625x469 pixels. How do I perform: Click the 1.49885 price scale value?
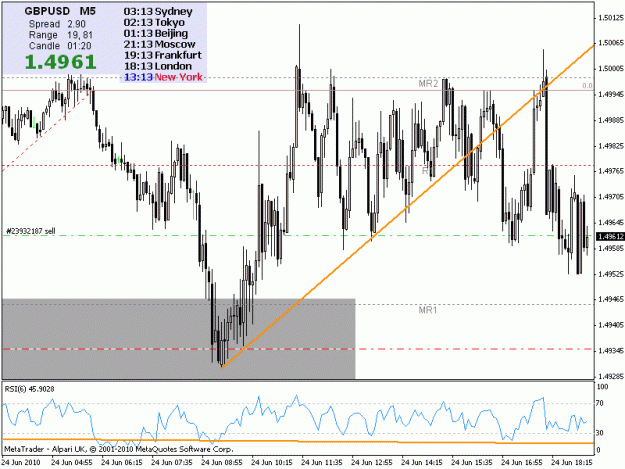tap(611, 120)
